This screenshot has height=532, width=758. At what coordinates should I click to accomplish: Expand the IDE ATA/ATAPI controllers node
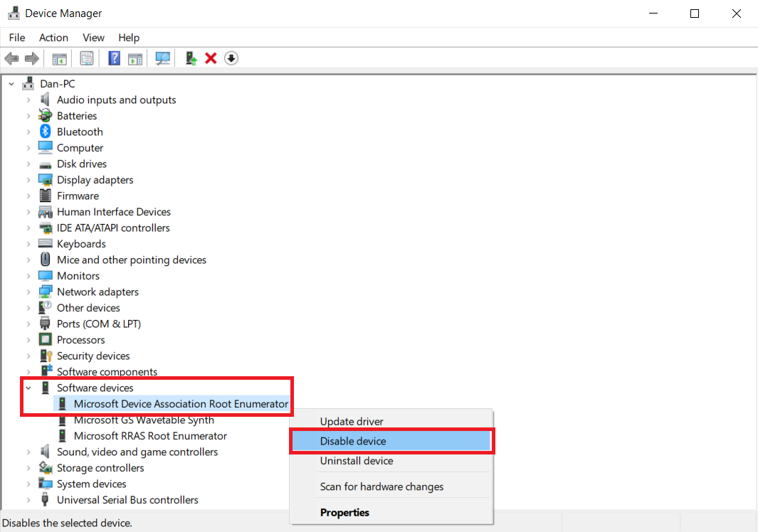(28, 228)
